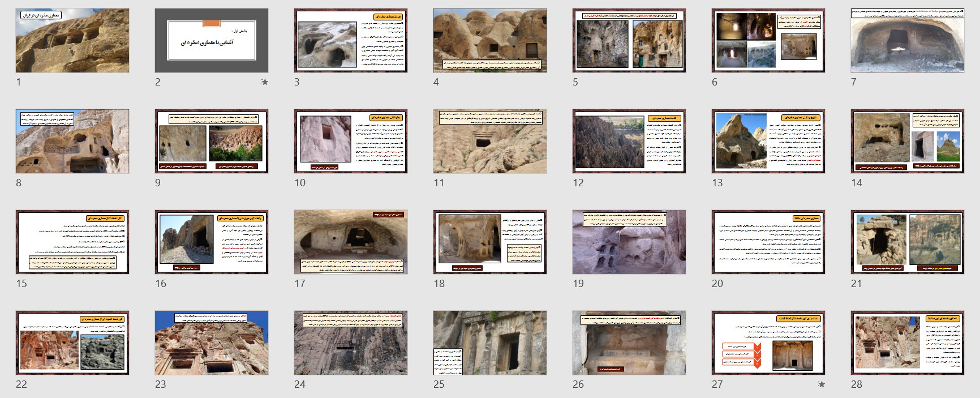
Task: Pick slide 17 thumbnail
Action: (x=351, y=242)
